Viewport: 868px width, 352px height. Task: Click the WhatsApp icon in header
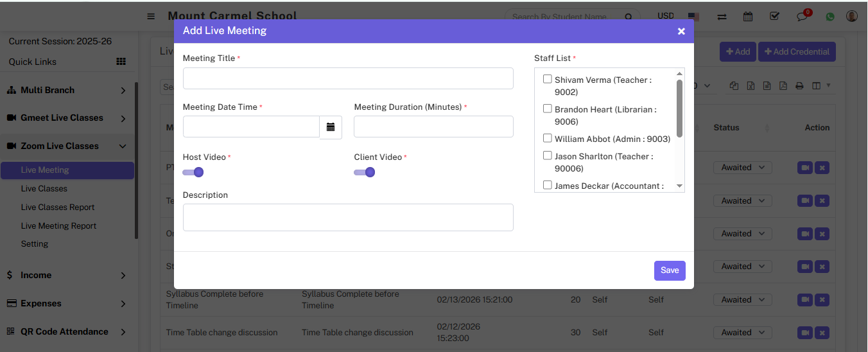pyautogui.click(x=830, y=17)
